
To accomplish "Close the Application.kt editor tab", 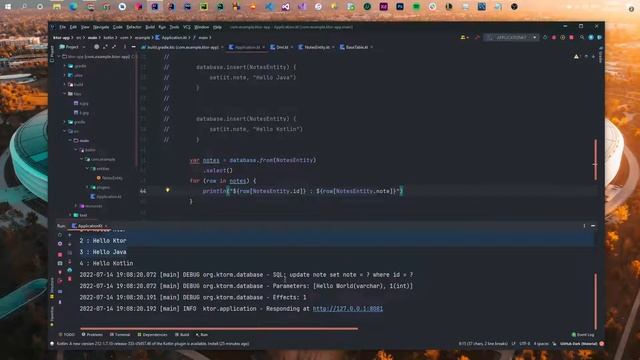I will (264, 47).
